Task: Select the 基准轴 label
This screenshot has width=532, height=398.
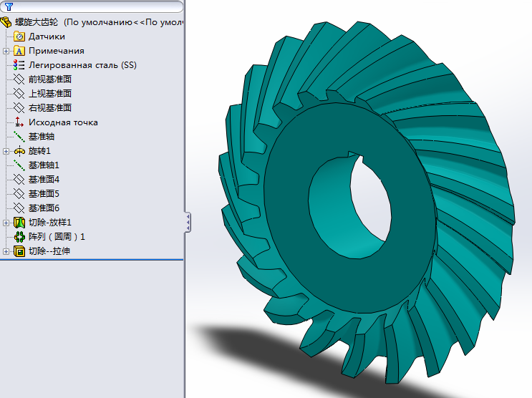Action: click(42, 137)
